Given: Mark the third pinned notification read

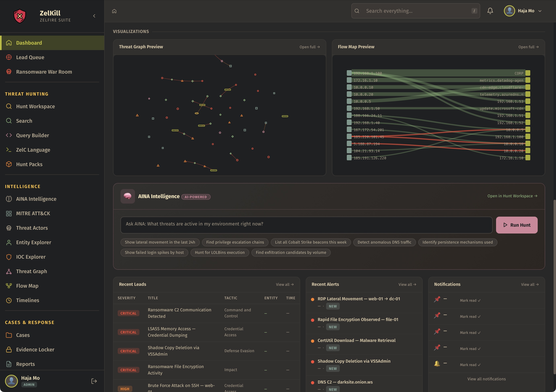Looking at the screenshot, I should (x=470, y=332).
